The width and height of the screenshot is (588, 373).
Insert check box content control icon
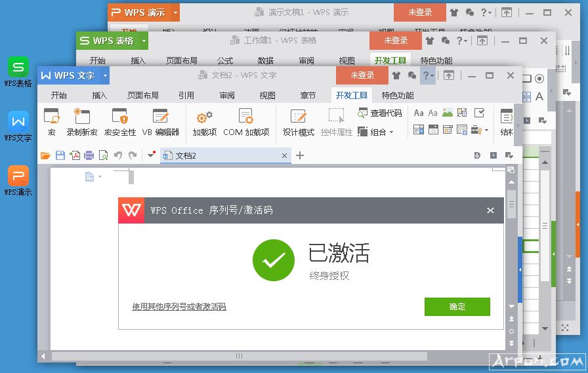pos(479,112)
